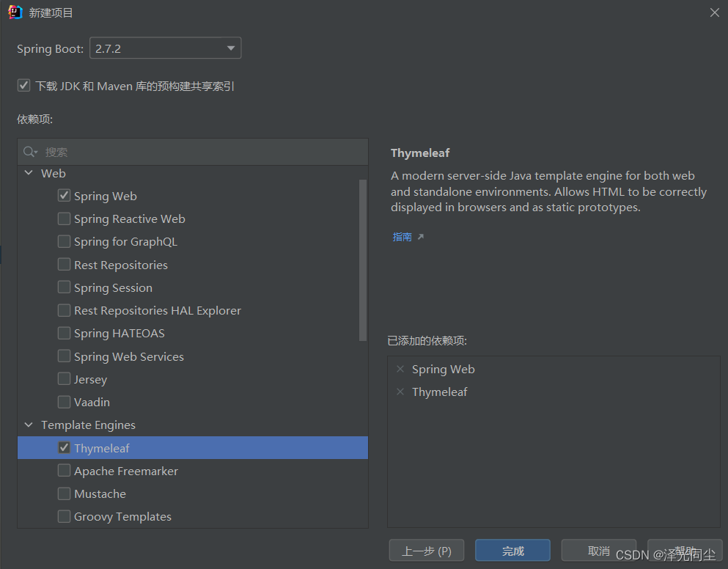Click the 帮助 button

click(685, 551)
